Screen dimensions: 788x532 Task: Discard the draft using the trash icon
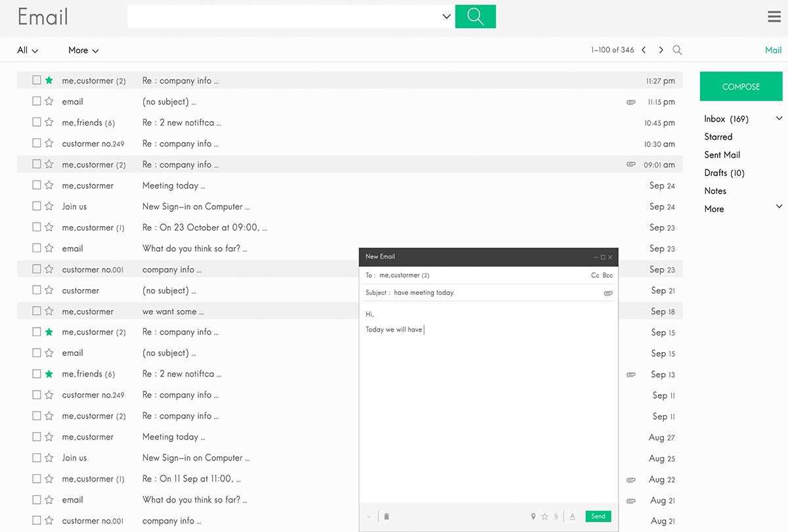coord(387,516)
